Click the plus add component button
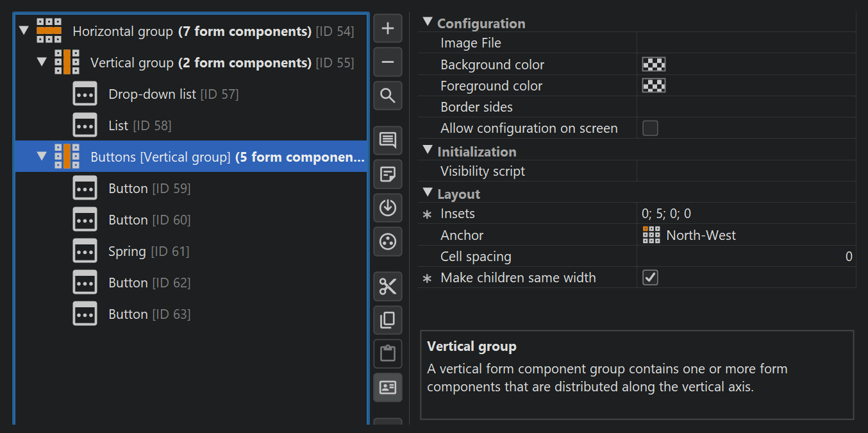The image size is (868, 433). 388,29
